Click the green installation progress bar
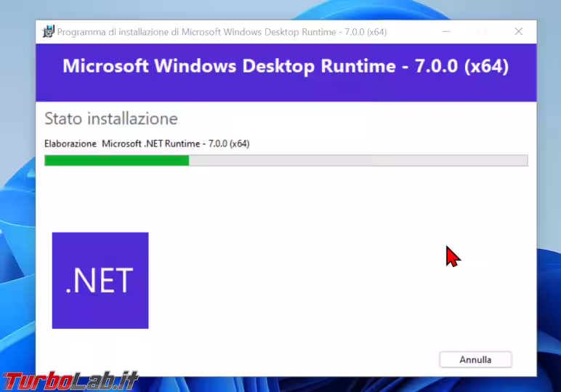 pos(286,160)
